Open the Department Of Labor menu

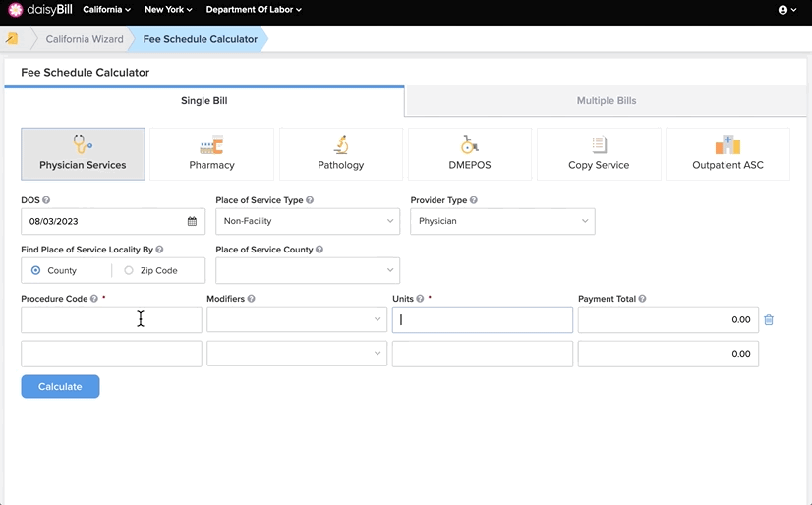[254, 9]
